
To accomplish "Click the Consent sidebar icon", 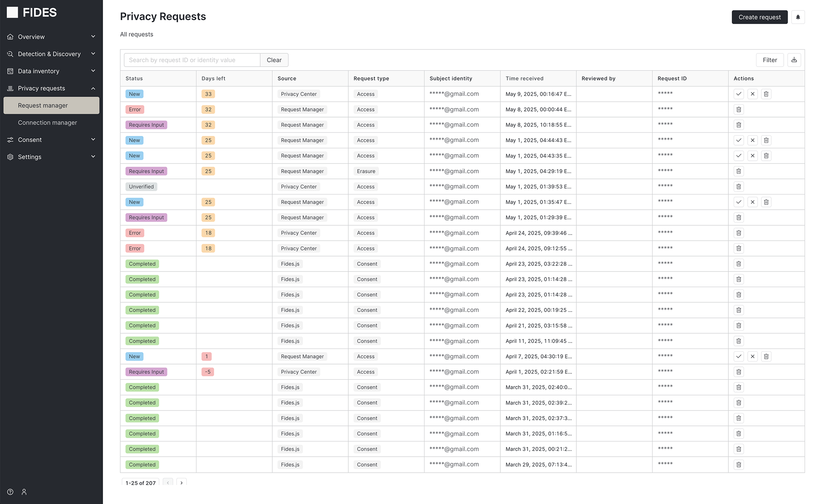I will 10,140.
